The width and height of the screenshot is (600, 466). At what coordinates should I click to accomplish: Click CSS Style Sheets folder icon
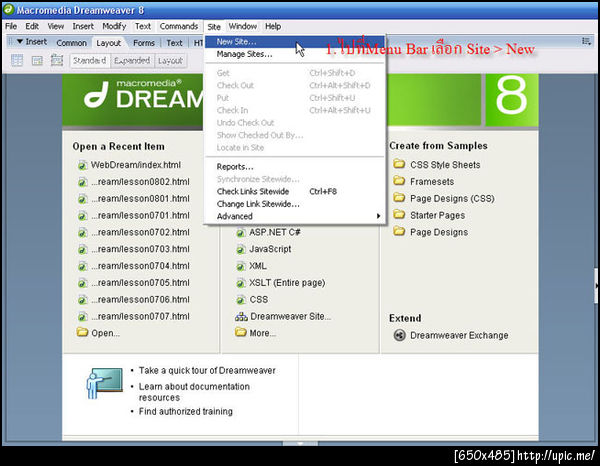399,164
